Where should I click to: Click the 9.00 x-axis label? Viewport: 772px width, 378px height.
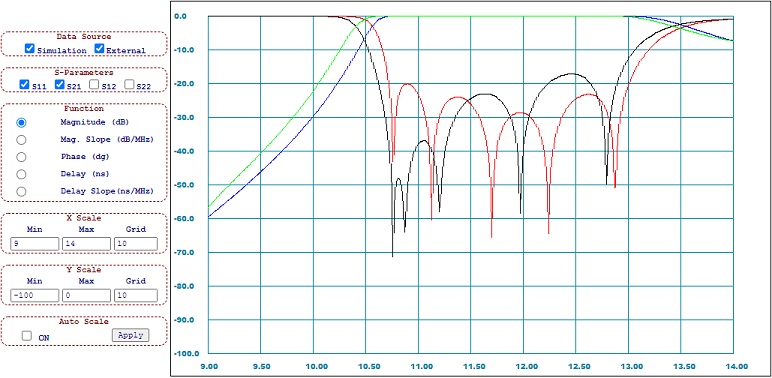[209, 366]
